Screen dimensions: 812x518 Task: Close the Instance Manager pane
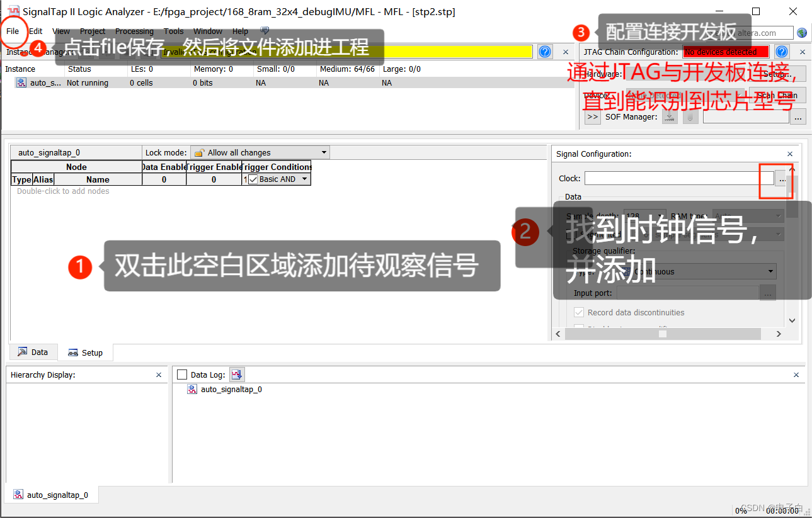pos(565,52)
